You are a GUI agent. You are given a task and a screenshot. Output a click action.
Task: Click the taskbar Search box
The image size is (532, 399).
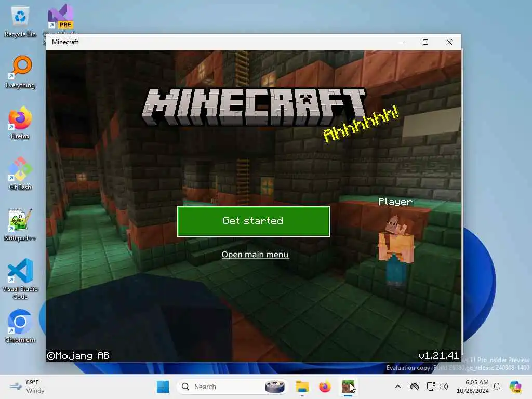click(232, 387)
